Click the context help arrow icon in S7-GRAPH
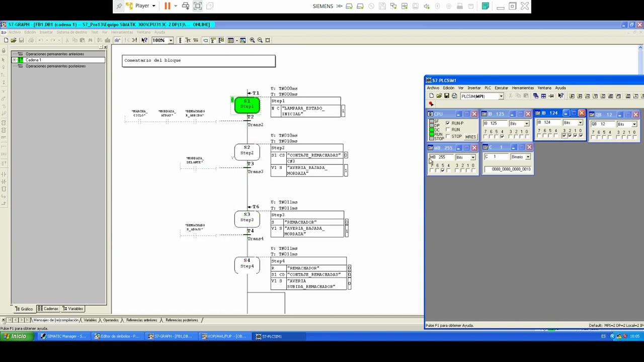This screenshot has height=362, width=644. coord(144,40)
